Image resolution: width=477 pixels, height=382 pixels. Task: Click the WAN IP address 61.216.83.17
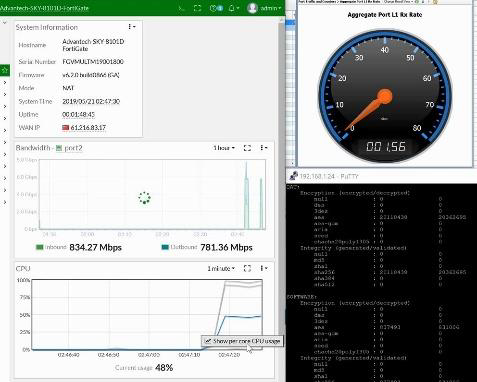(x=88, y=128)
